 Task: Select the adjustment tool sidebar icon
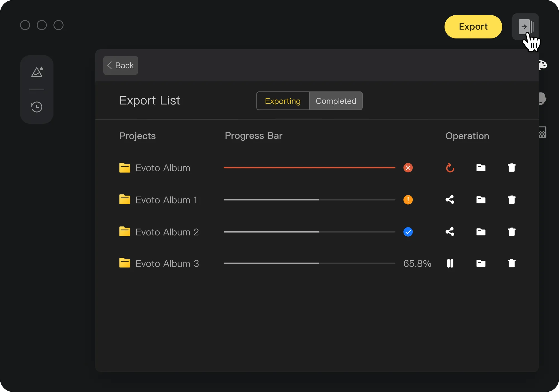[37, 72]
